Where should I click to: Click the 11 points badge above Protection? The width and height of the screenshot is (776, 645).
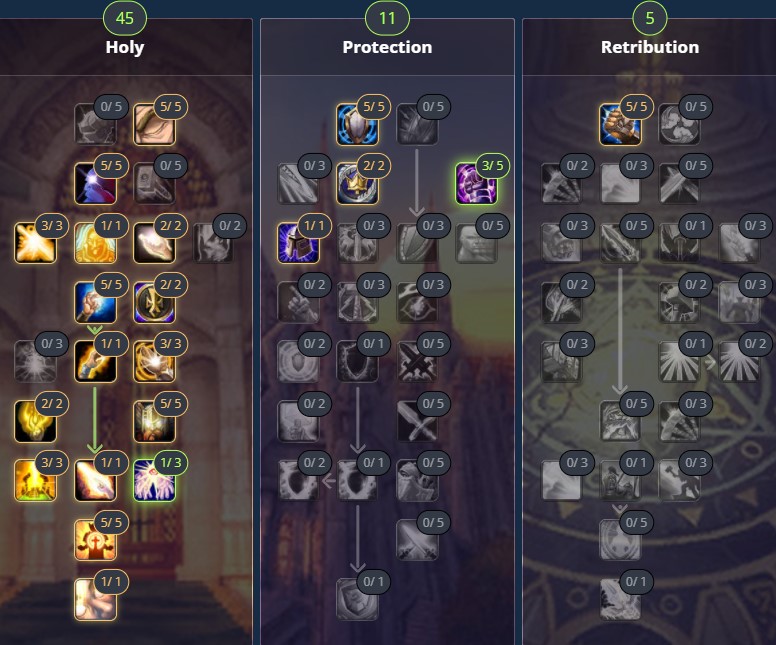pos(388,18)
